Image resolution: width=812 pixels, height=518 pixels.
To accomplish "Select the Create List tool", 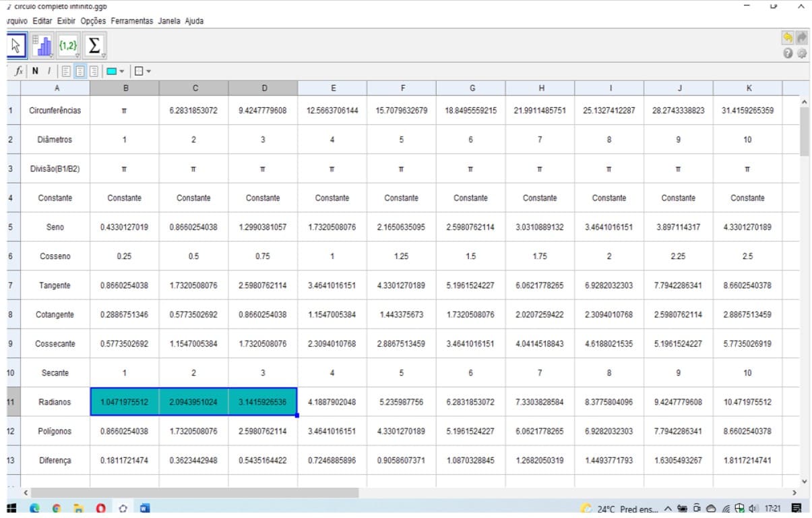I will [x=67, y=45].
